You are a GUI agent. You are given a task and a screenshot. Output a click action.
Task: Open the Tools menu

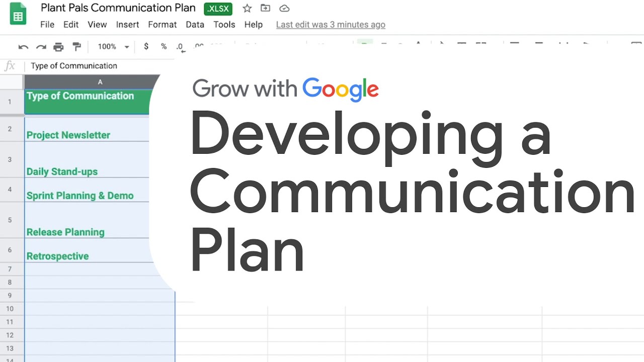(x=224, y=24)
